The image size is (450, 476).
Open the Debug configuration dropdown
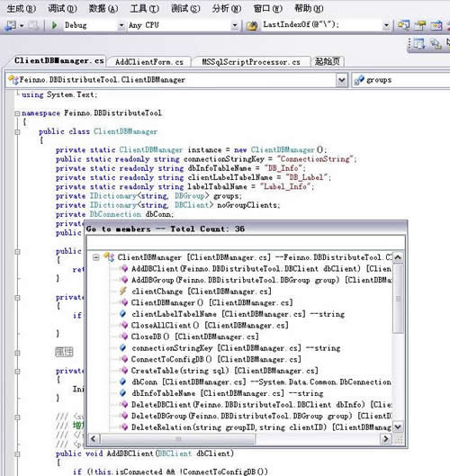(x=121, y=25)
